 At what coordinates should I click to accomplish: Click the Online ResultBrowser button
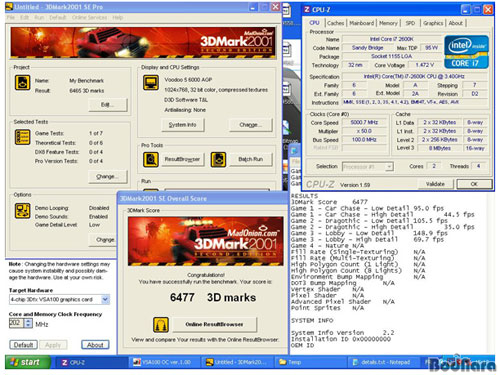214,324
